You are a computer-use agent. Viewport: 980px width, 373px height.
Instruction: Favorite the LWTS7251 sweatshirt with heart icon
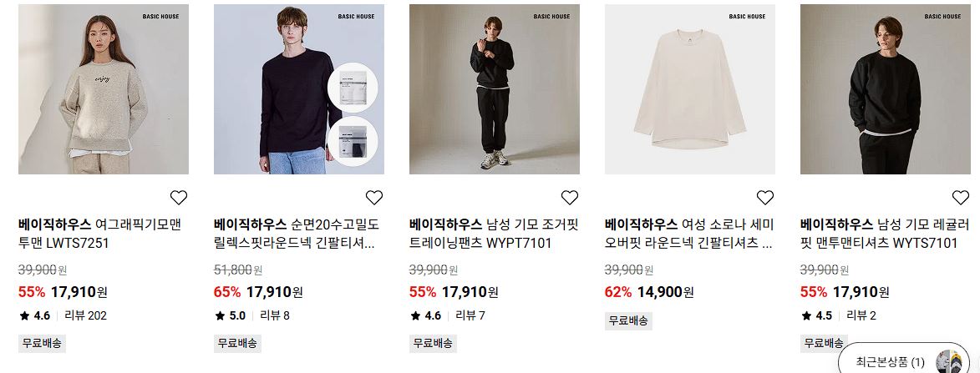pyautogui.click(x=179, y=198)
